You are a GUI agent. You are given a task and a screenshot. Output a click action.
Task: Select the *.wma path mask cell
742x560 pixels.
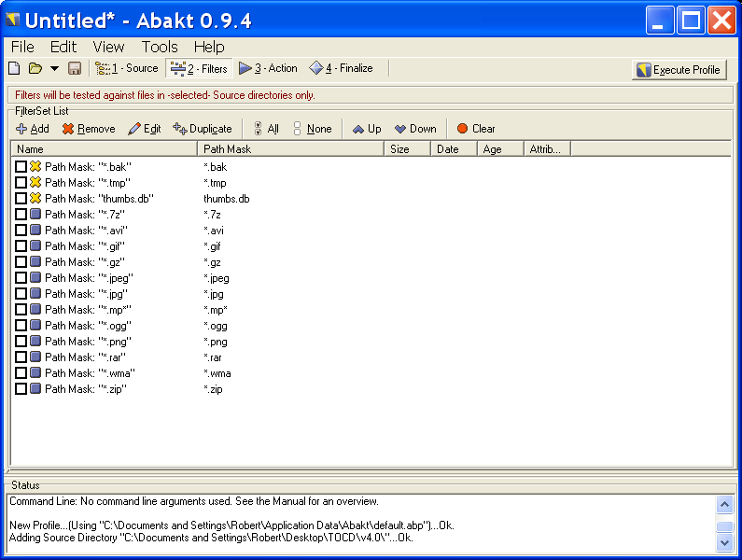click(217, 373)
